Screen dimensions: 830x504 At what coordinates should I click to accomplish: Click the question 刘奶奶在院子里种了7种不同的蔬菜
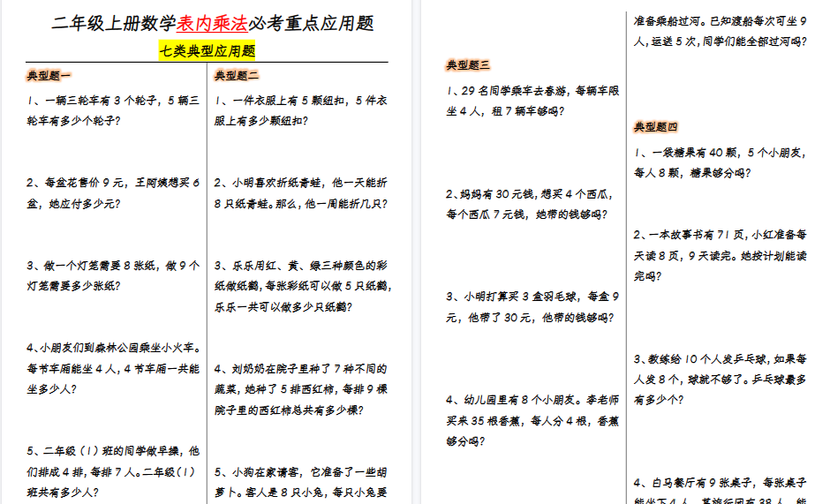coord(301,389)
